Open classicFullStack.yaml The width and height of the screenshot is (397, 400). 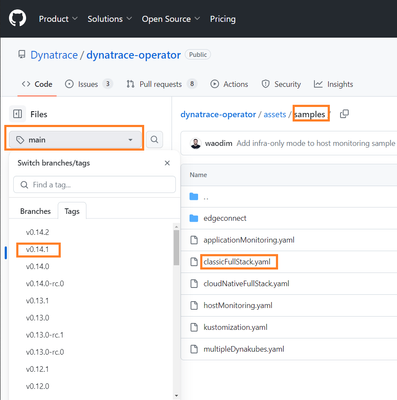click(237, 262)
